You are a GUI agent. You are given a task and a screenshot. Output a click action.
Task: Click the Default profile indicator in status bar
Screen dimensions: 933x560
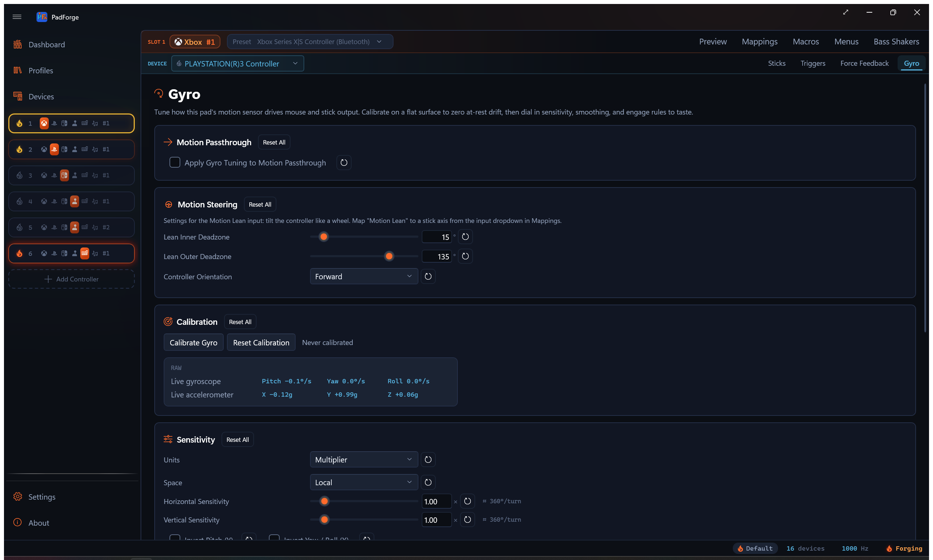click(755, 548)
